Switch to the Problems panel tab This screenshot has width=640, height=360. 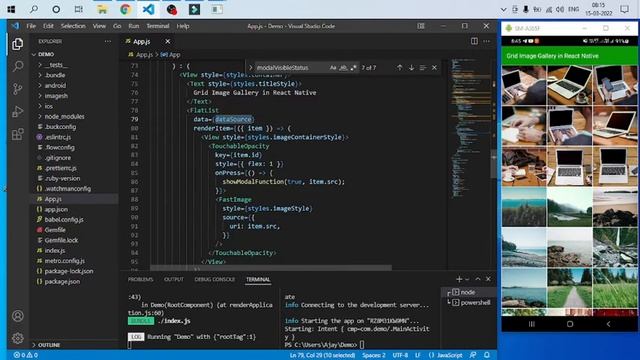coord(140,280)
